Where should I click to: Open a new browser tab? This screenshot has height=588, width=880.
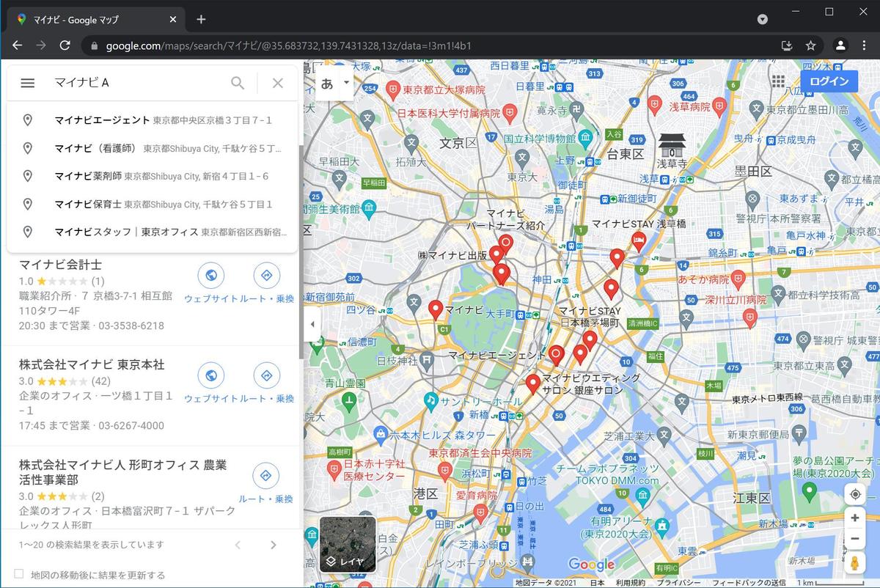coord(201,19)
